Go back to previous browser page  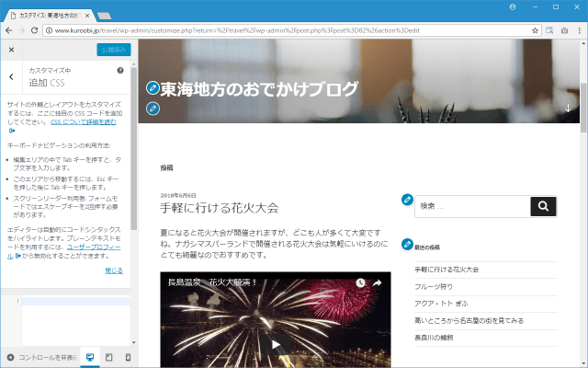coord(8,30)
